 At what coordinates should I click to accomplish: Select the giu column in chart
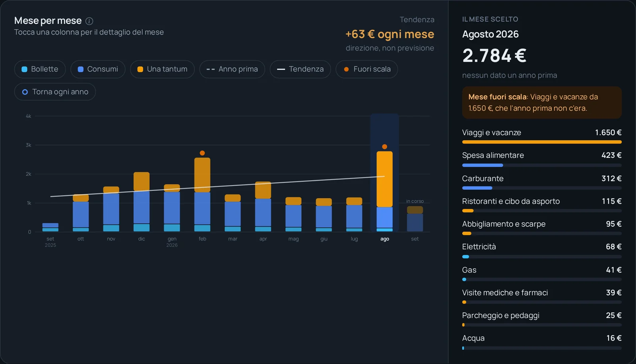point(324,215)
